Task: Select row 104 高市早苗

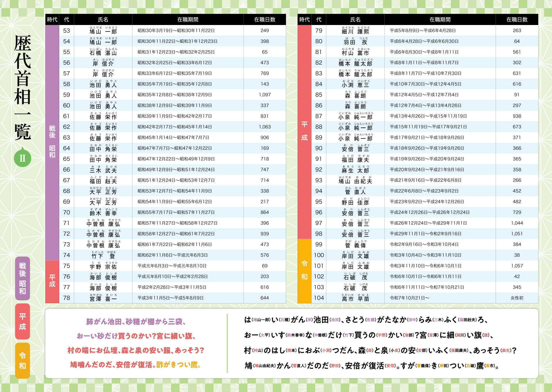Action: tap(355, 298)
